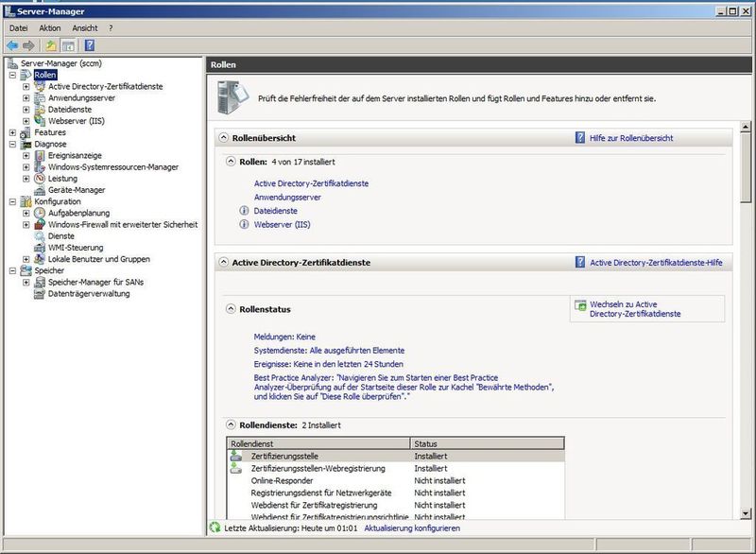Screen dimensions: 756x554
Task: Expand the Active Directory-Zertifikatdienste tree node
Action: (26, 87)
